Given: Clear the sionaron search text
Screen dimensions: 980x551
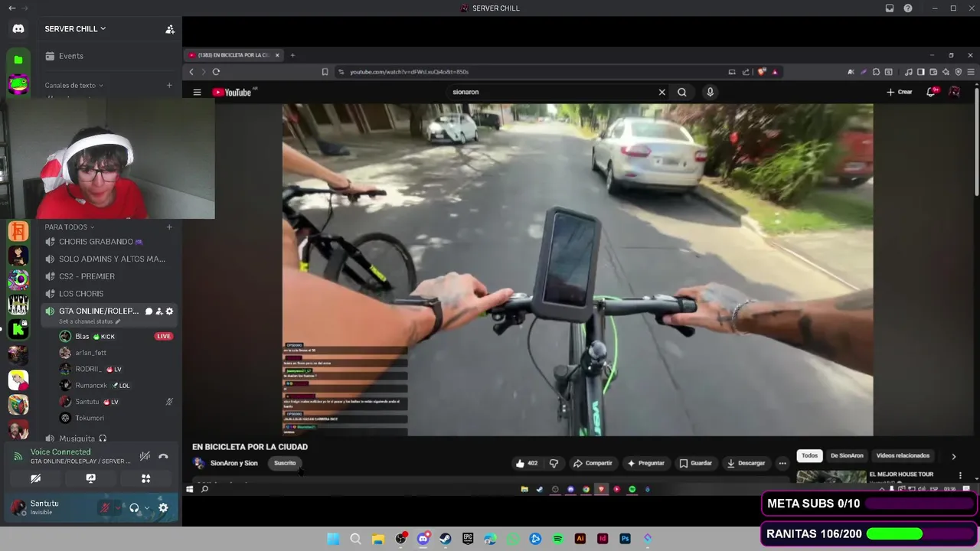Looking at the screenshot, I should click(662, 93).
